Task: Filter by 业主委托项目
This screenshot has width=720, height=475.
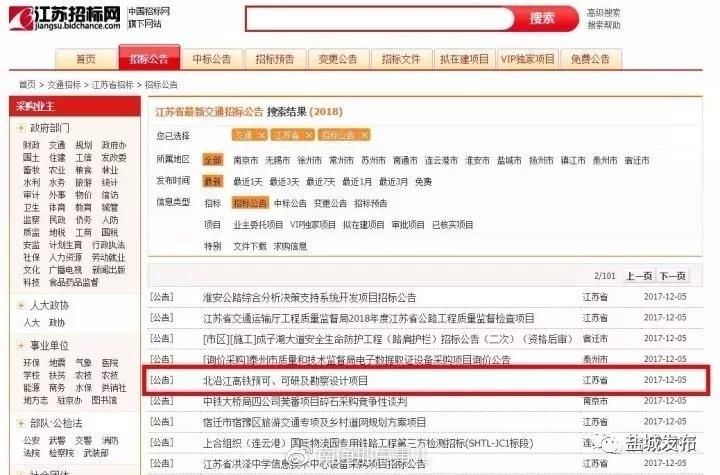Action: point(258,225)
